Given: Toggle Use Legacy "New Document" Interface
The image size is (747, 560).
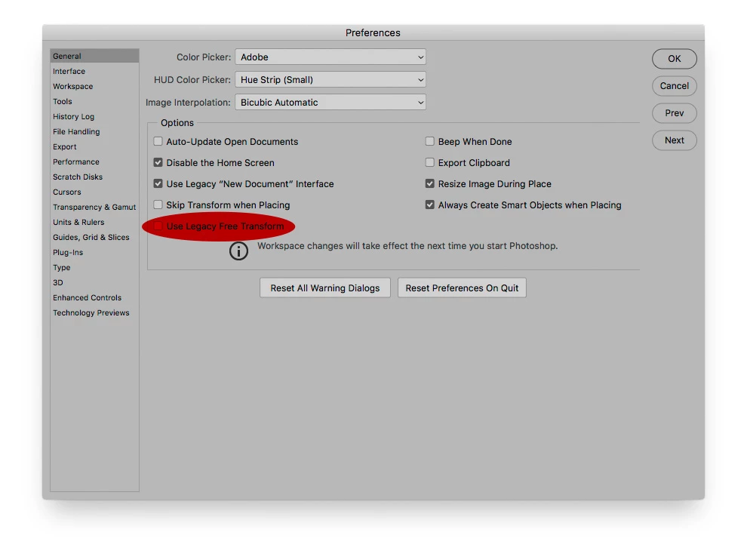Looking at the screenshot, I should click(158, 183).
